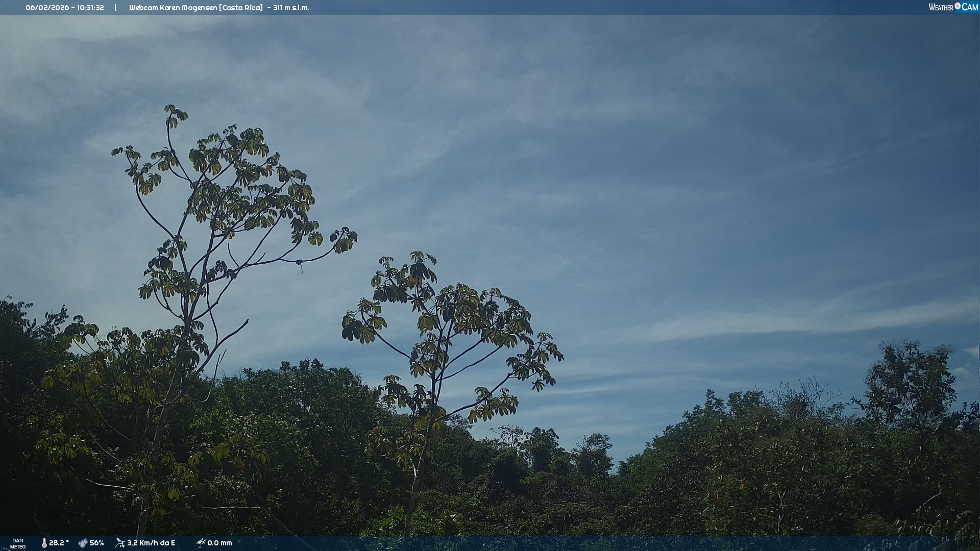The image size is (980, 551).
Task: Click the 28.2° temperature reading
Action: (x=59, y=543)
